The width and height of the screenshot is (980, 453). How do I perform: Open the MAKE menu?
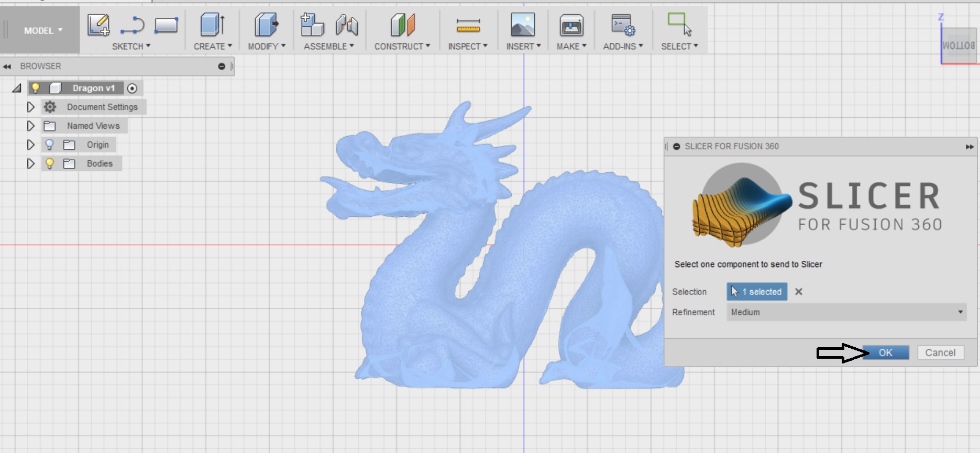point(571,46)
